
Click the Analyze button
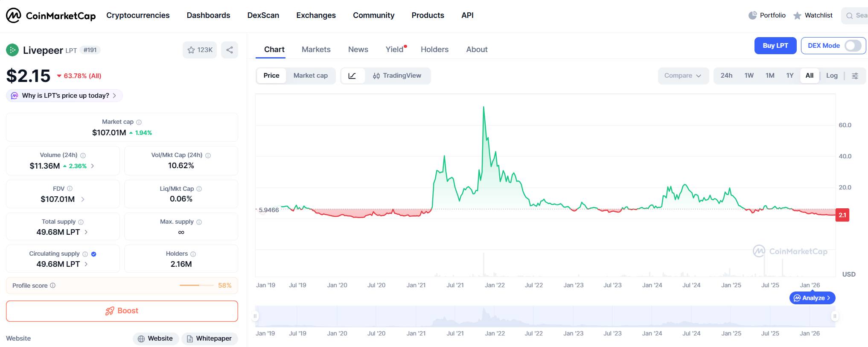click(812, 298)
